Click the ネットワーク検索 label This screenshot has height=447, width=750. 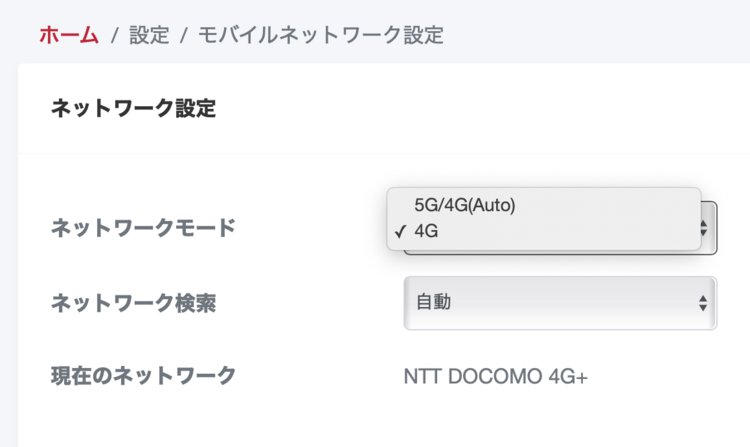133,302
